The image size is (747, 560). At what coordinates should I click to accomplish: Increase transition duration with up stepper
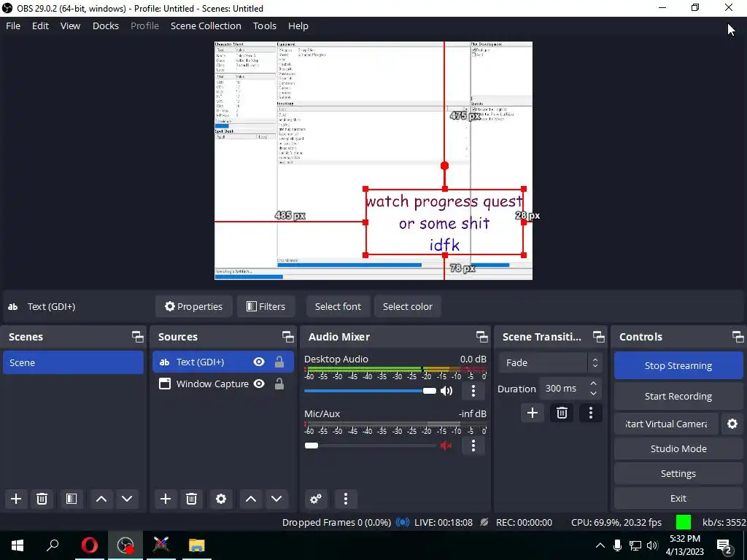593,384
